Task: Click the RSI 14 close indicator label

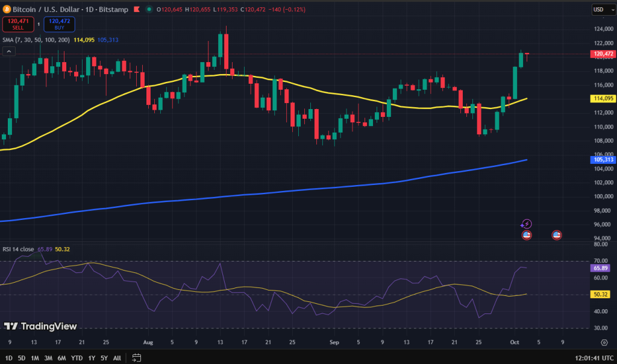Action: click(x=18, y=249)
